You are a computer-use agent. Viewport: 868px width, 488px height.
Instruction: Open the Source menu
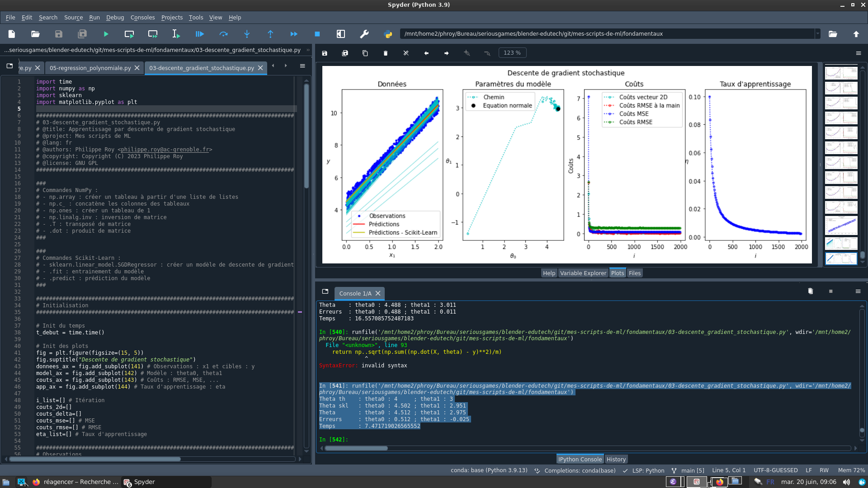pos(73,17)
